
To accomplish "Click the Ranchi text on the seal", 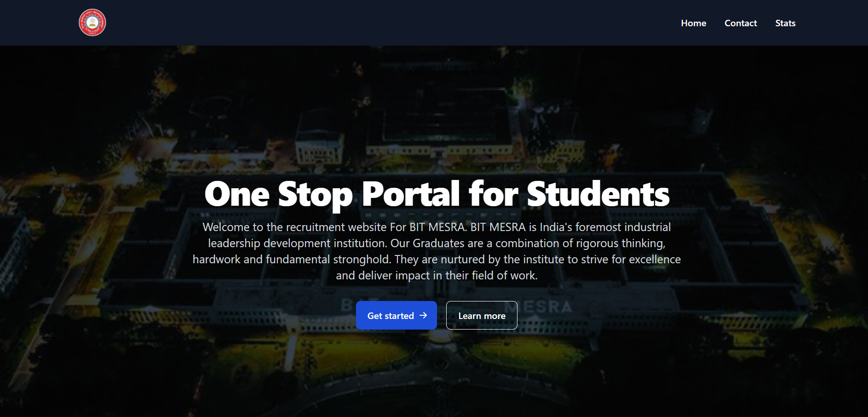I will 92,33.
